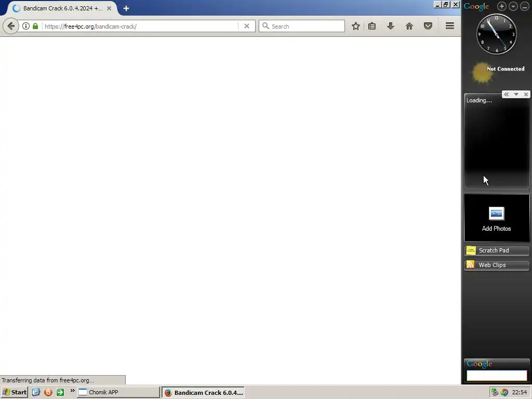Launch the green arrow quick-launch icon
The height and width of the screenshot is (399, 532).
60,392
